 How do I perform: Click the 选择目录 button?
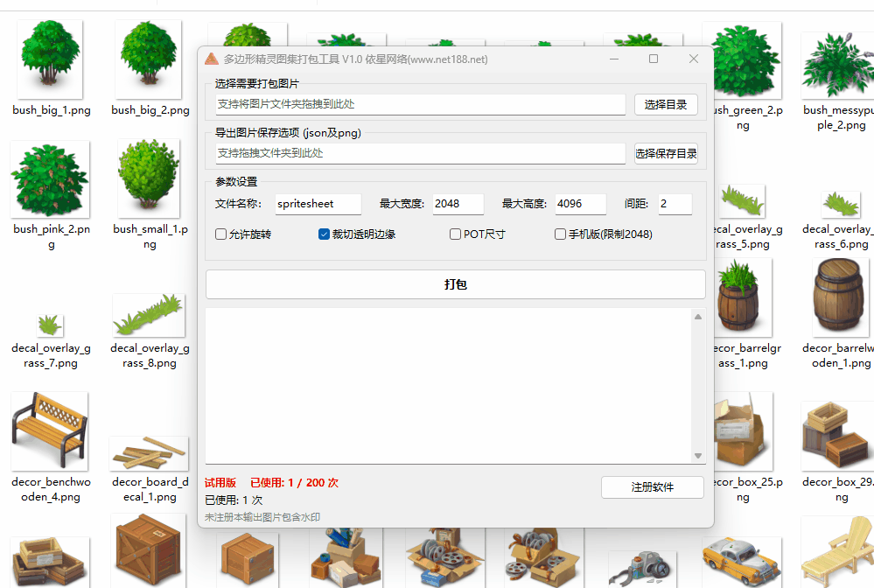pos(664,104)
